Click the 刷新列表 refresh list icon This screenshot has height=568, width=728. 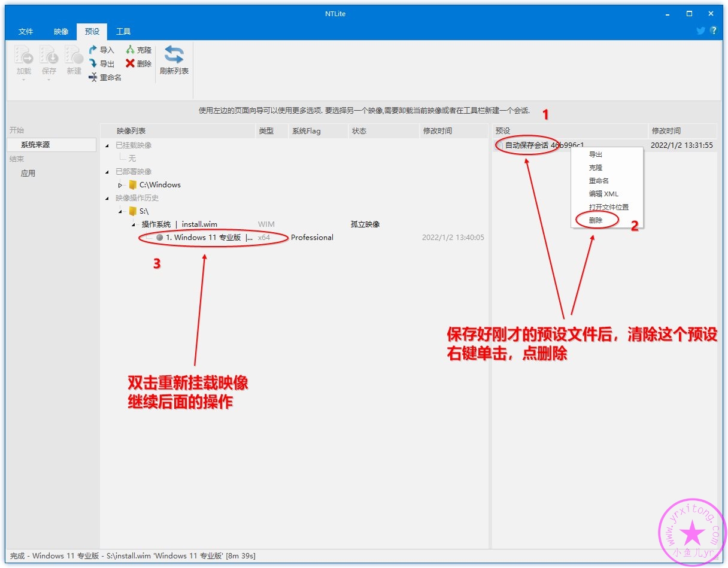pyautogui.click(x=174, y=55)
